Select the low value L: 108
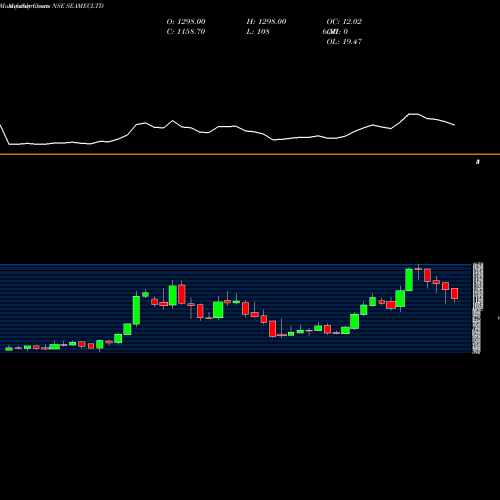 pyautogui.click(x=258, y=31)
